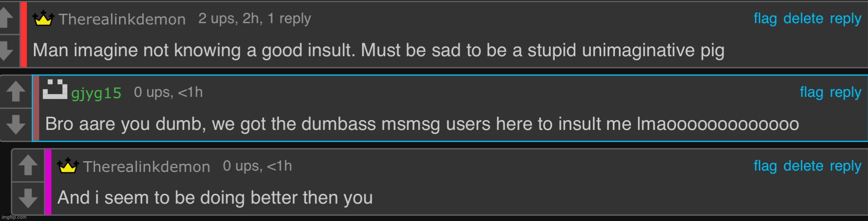Delete the 'doing better then you' comment
Image resolution: width=868 pixels, height=221 pixels.
pyautogui.click(x=803, y=166)
